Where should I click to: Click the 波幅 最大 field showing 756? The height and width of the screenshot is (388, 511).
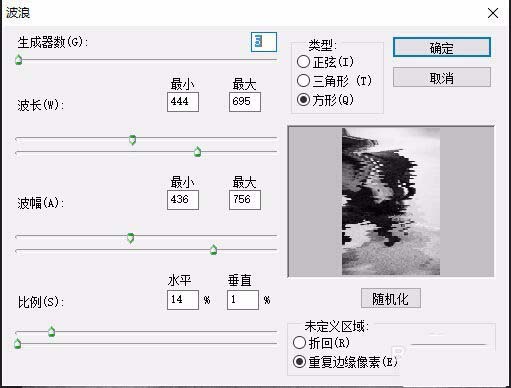tap(245, 200)
